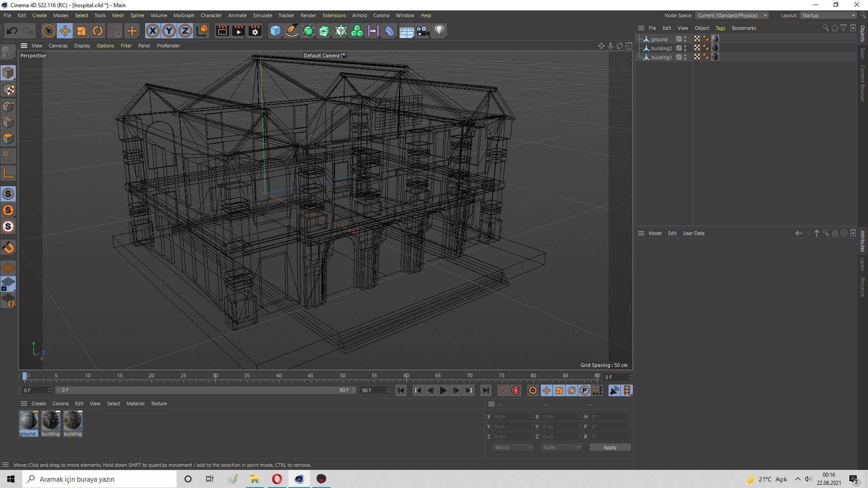The width and height of the screenshot is (868, 488).
Task: Toggle Y axis lock button
Action: click(169, 31)
